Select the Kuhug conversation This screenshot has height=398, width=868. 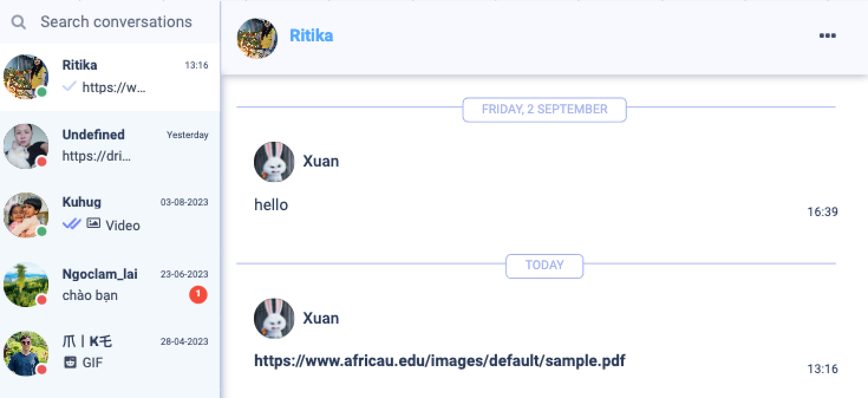click(110, 214)
